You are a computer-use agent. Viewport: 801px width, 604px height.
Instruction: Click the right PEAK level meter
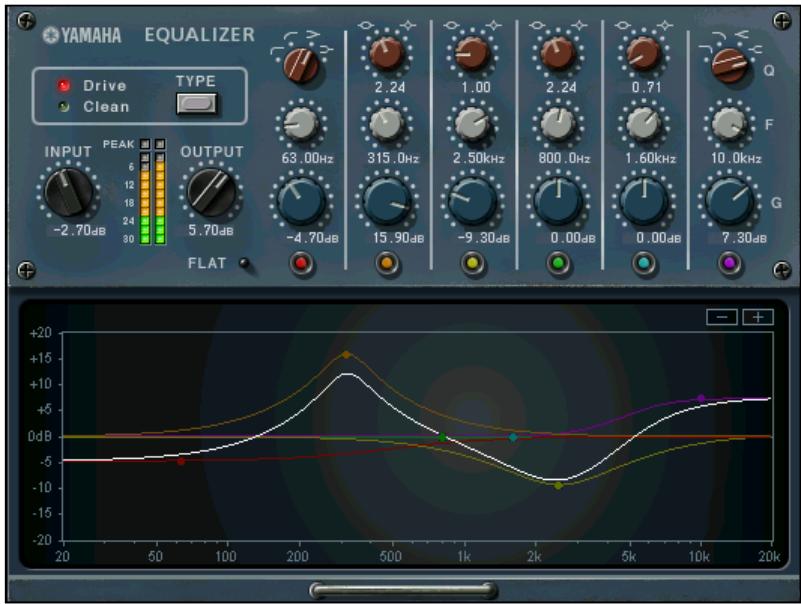coord(160,192)
